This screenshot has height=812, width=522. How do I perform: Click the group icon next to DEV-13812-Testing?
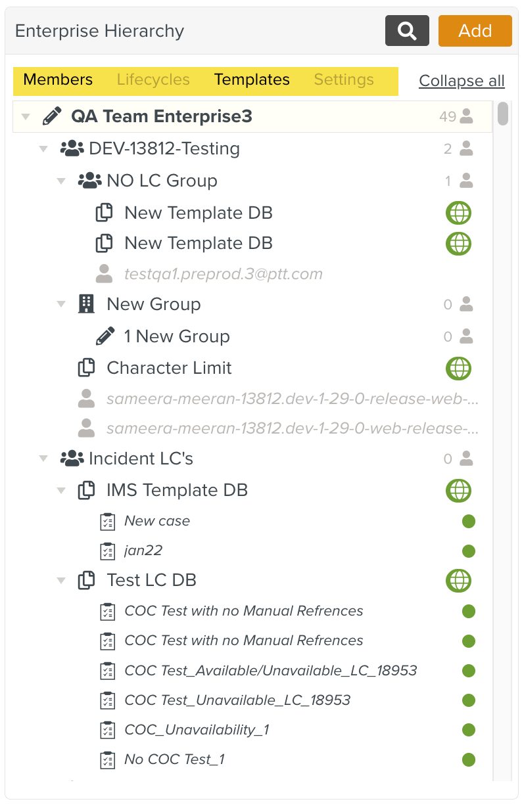[71, 148]
